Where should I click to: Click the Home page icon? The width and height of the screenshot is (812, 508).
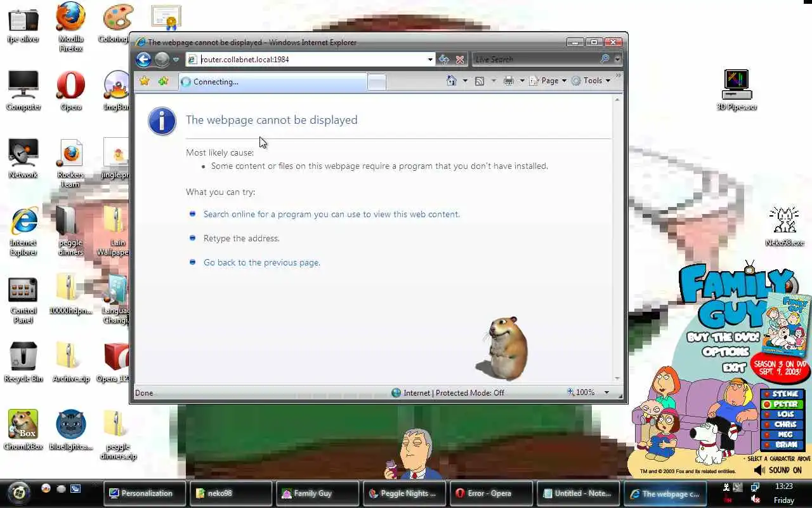coord(452,81)
